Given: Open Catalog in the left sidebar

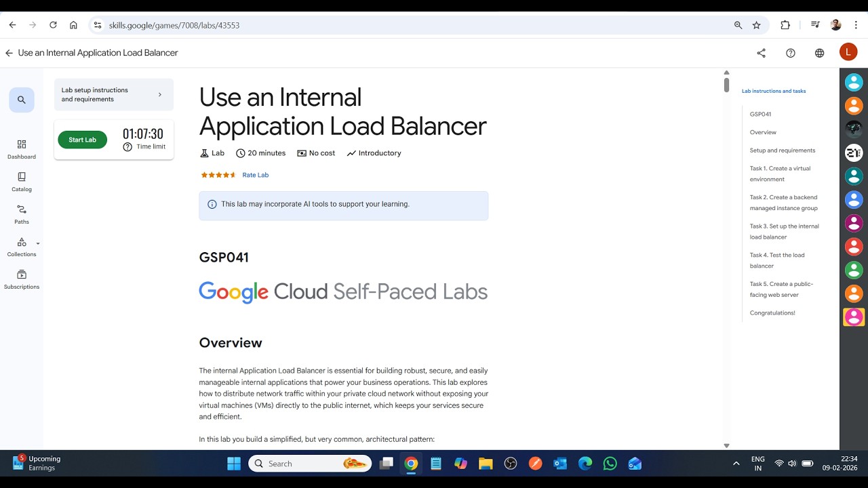Looking at the screenshot, I should pyautogui.click(x=22, y=182).
